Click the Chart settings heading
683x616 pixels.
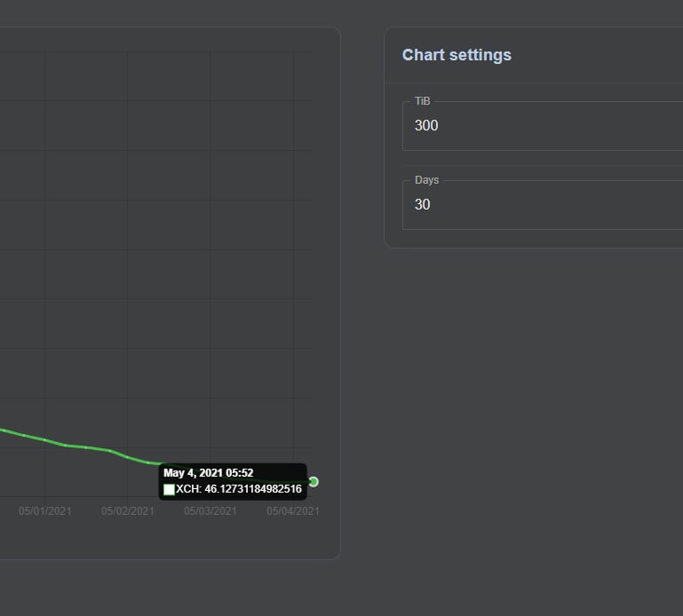point(457,55)
